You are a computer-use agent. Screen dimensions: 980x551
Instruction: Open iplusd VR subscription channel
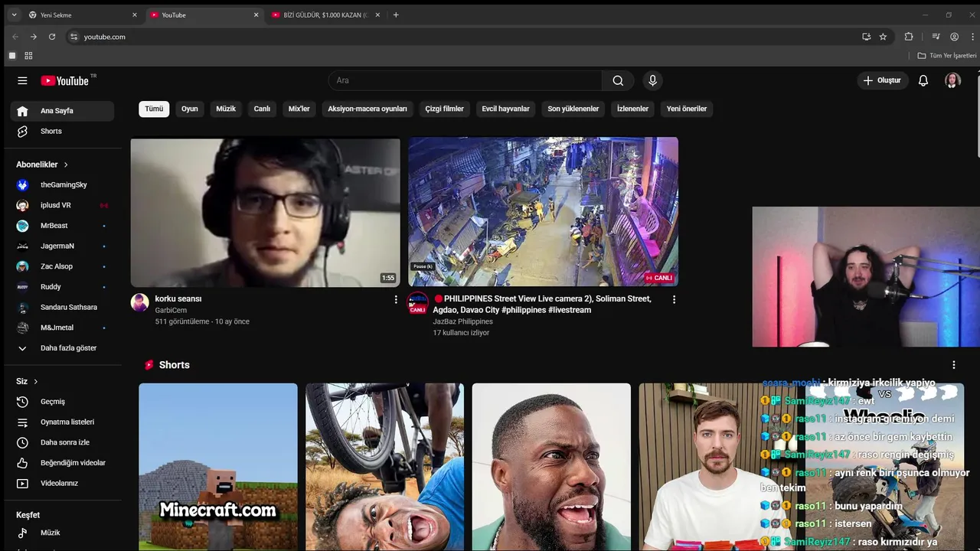(62, 205)
